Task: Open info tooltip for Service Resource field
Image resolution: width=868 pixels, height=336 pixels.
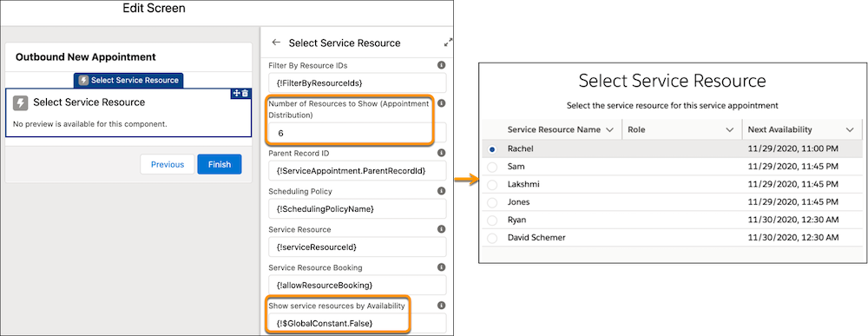Action: [441, 229]
